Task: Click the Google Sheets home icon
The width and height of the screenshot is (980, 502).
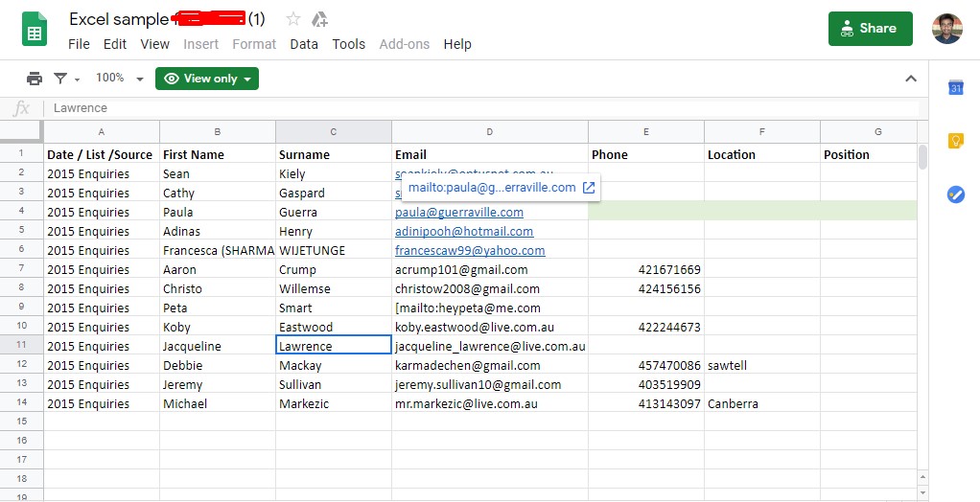Action: coord(35,29)
